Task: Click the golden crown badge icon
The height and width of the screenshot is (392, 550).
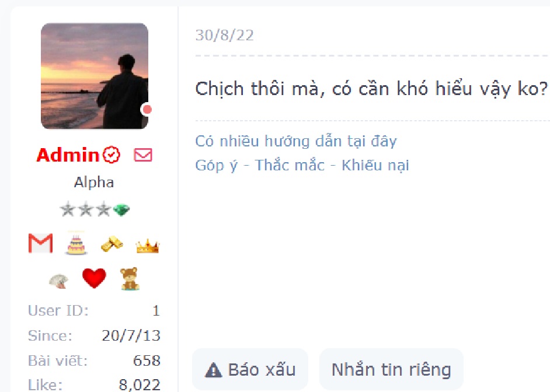Action: tap(148, 246)
